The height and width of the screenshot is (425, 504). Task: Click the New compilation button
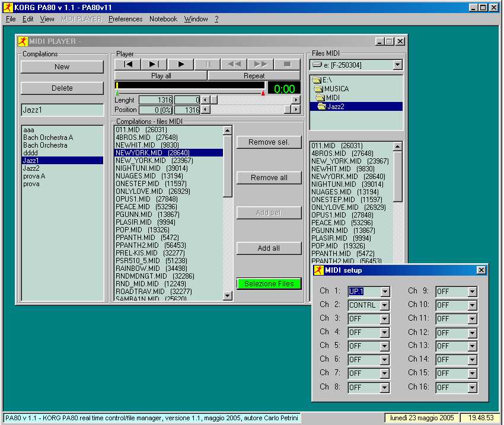[x=62, y=67]
